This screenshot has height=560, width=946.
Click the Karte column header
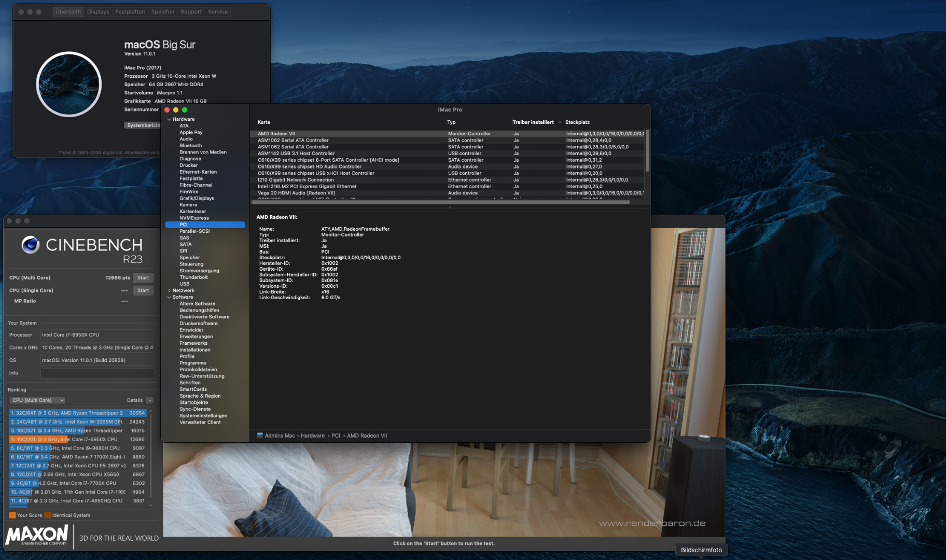(264, 122)
